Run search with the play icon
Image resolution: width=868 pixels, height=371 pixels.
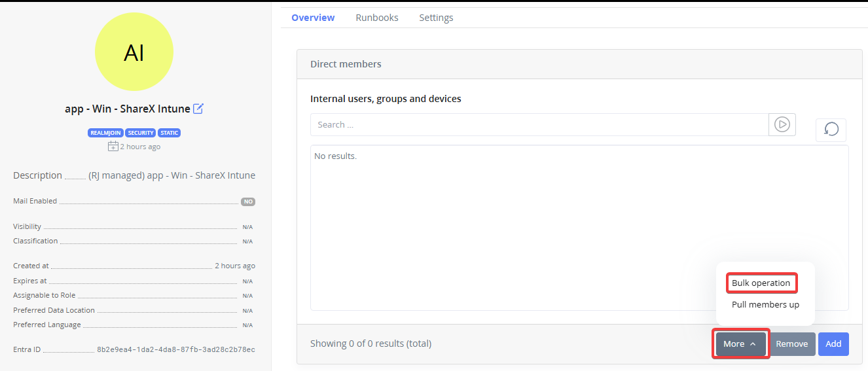pos(782,124)
